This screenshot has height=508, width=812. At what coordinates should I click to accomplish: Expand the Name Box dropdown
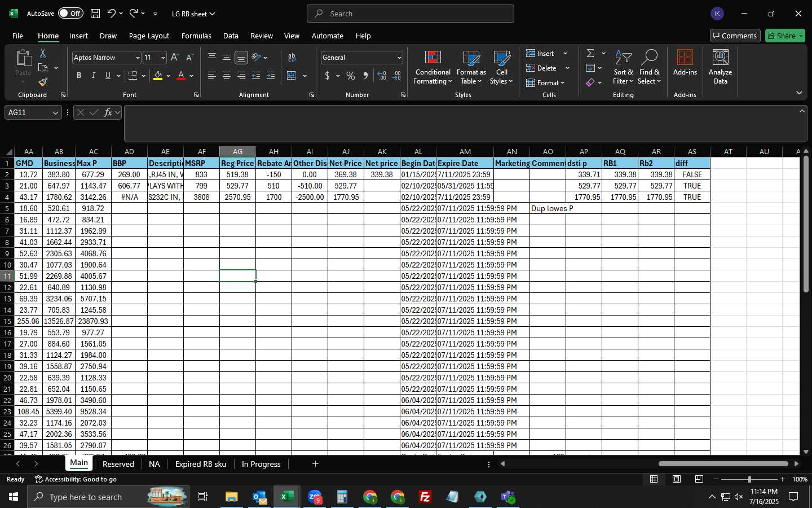[x=55, y=113]
